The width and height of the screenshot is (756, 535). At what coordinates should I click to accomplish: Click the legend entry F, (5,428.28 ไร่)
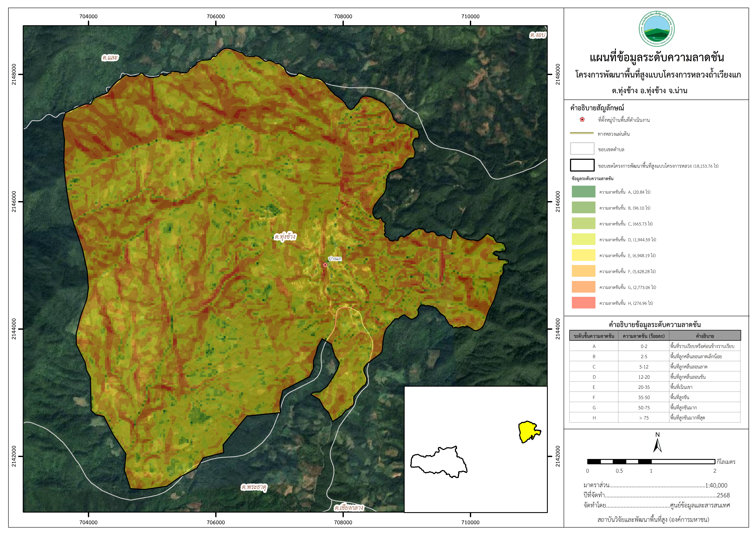[x=627, y=271]
